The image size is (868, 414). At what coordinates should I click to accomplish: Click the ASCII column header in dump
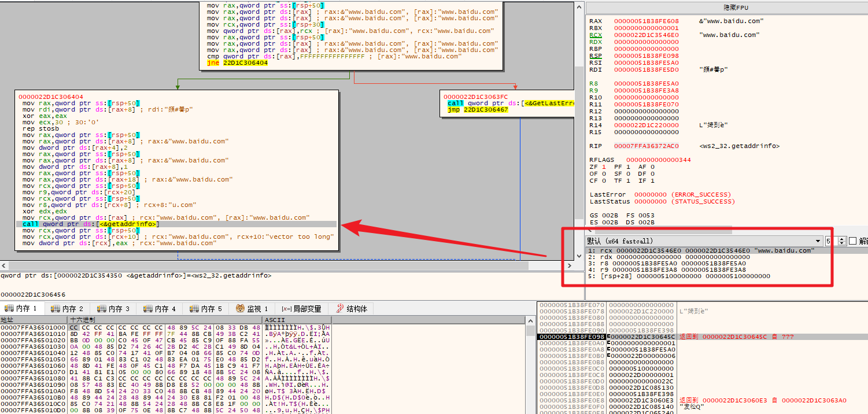(x=297, y=320)
